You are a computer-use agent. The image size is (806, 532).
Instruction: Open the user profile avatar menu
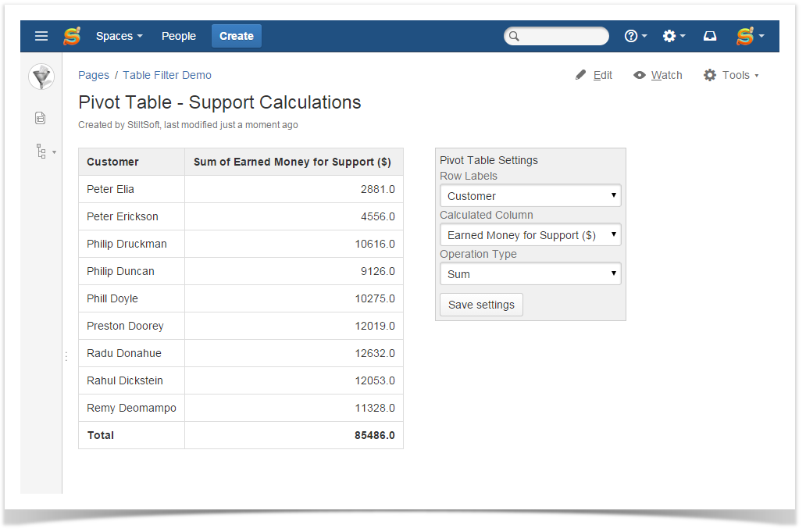click(749, 36)
